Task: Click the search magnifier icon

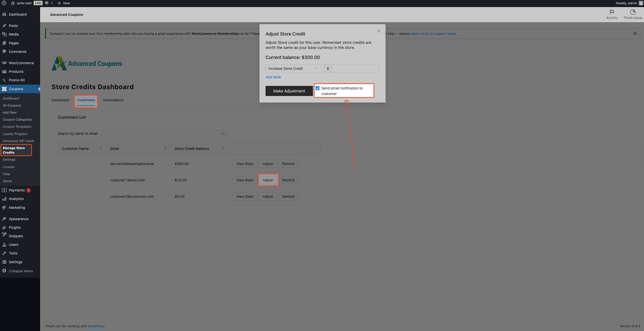Action: pyautogui.click(x=223, y=134)
